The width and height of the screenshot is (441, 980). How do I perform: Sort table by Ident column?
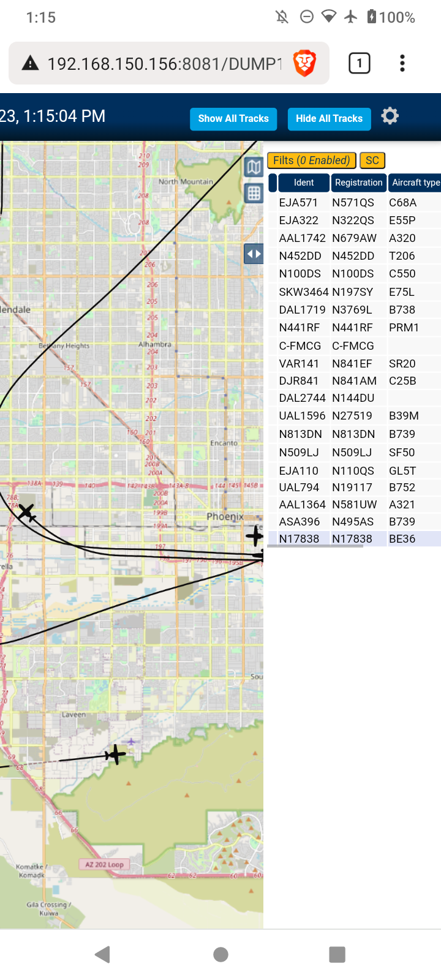click(x=304, y=183)
